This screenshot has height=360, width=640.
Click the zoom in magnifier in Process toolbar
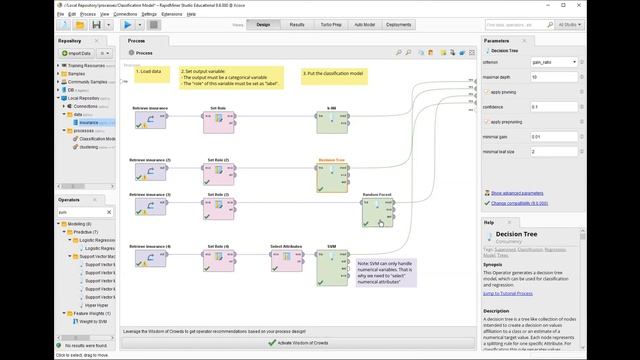[399, 53]
